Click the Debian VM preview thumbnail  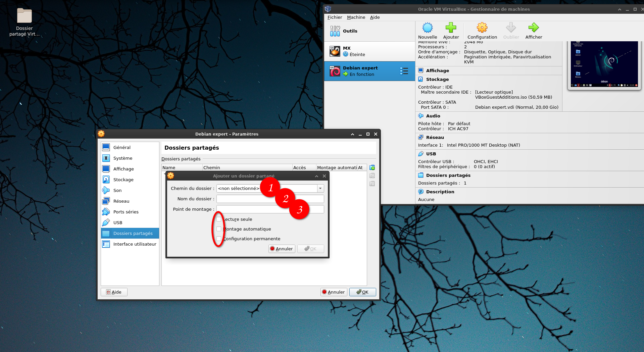click(604, 64)
